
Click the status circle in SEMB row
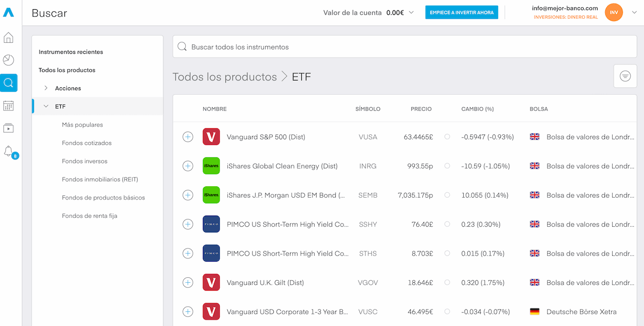point(447,195)
